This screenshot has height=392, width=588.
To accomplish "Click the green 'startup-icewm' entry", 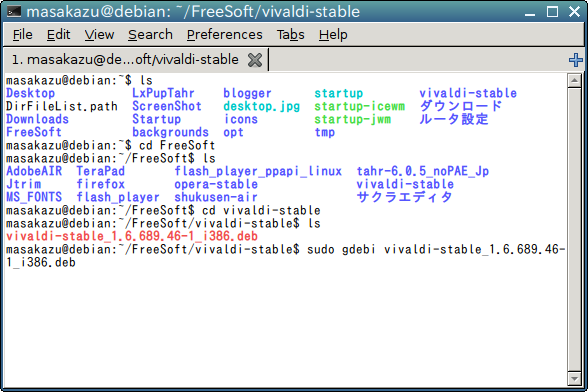I will click(x=360, y=106).
